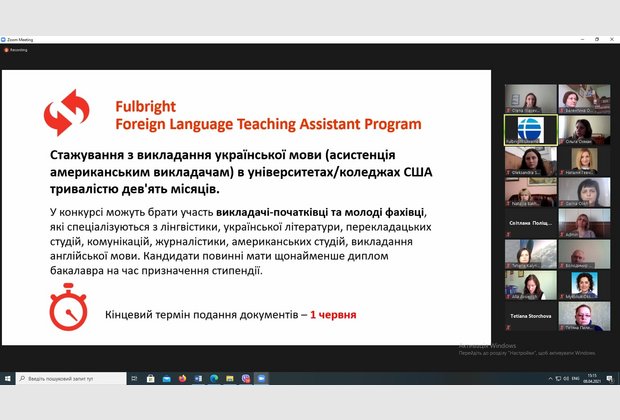Select Ольга's participant video tile

584,130
